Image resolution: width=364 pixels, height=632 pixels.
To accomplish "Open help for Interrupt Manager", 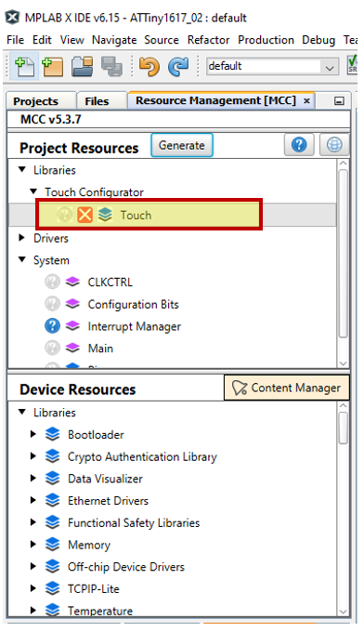I will (x=52, y=326).
